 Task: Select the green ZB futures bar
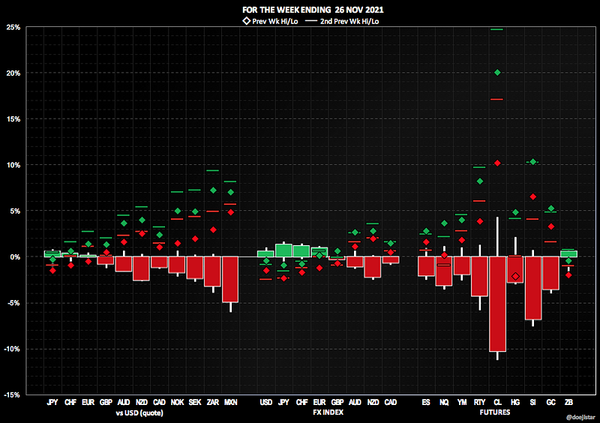(569, 254)
